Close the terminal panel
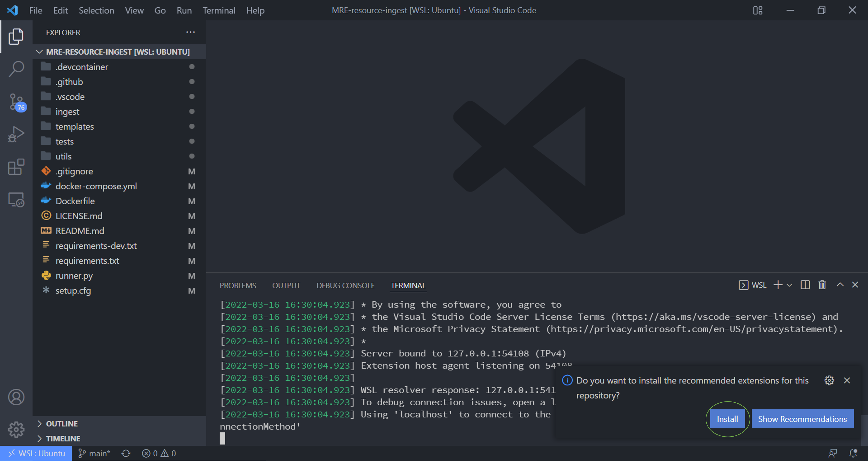This screenshot has height=461, width=868. click(855, 285)
